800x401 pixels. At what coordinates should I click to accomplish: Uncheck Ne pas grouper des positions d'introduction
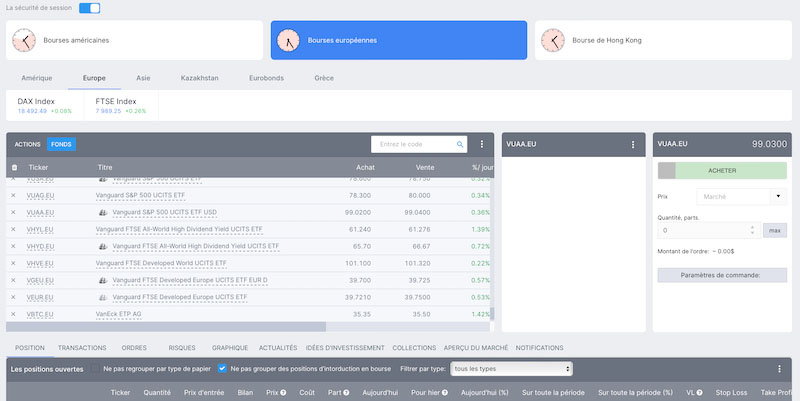(x=222, y=368)
